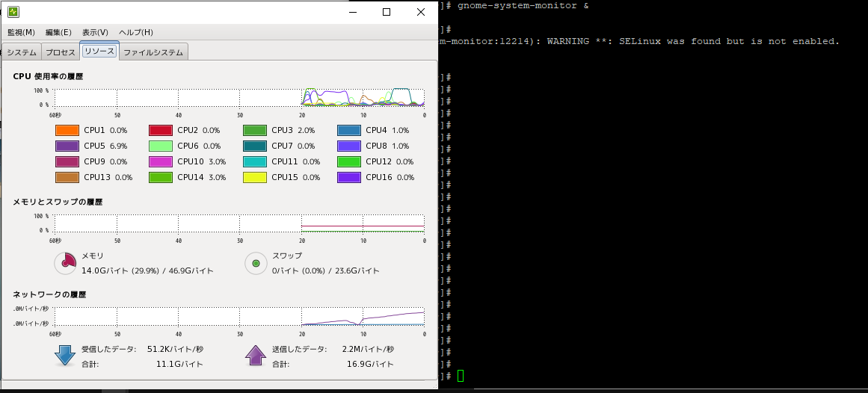Pick the CPU12 bright green color swatch

tap(349, 161)
